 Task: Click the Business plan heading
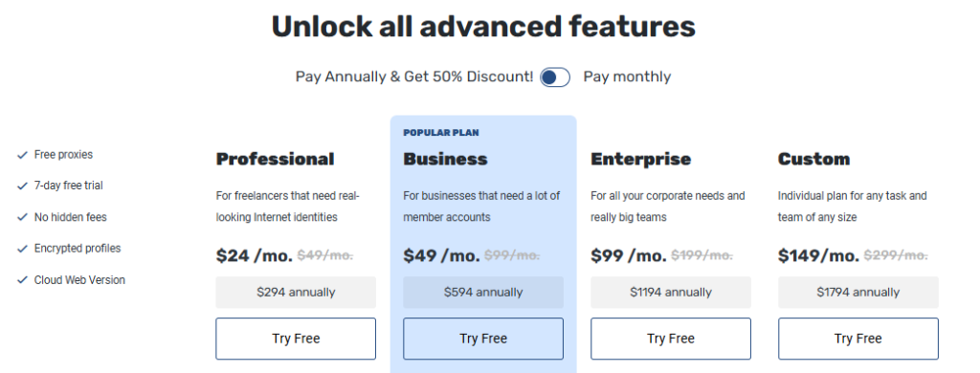[445, 160]
